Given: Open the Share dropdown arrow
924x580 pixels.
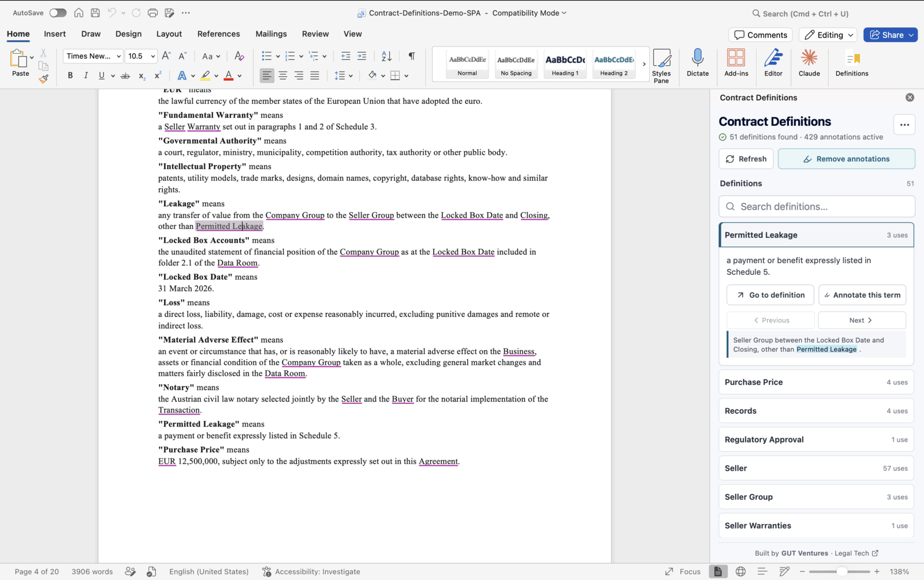Looking at the screenshot, I should click(911, 35).
